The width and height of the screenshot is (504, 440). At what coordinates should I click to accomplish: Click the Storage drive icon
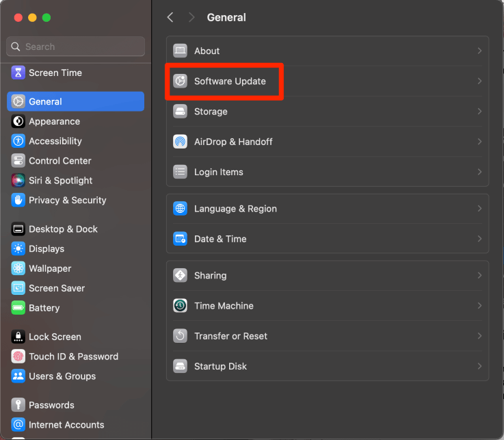180,112
